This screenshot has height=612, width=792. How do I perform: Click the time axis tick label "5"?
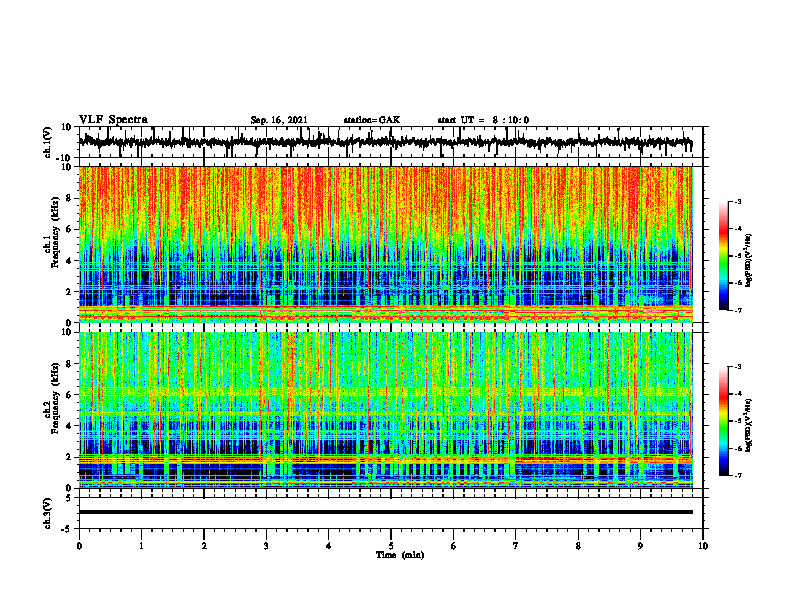tap(391, 546)
